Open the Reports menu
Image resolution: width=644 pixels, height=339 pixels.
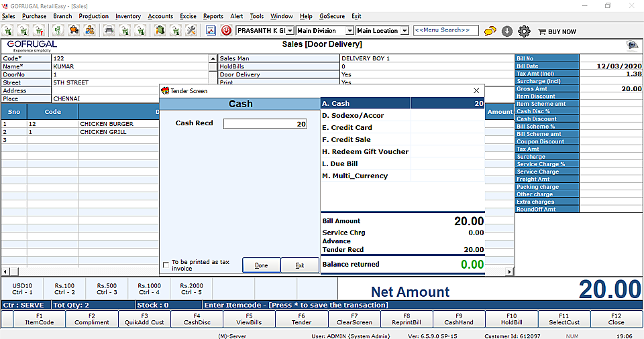click(213, 16)
